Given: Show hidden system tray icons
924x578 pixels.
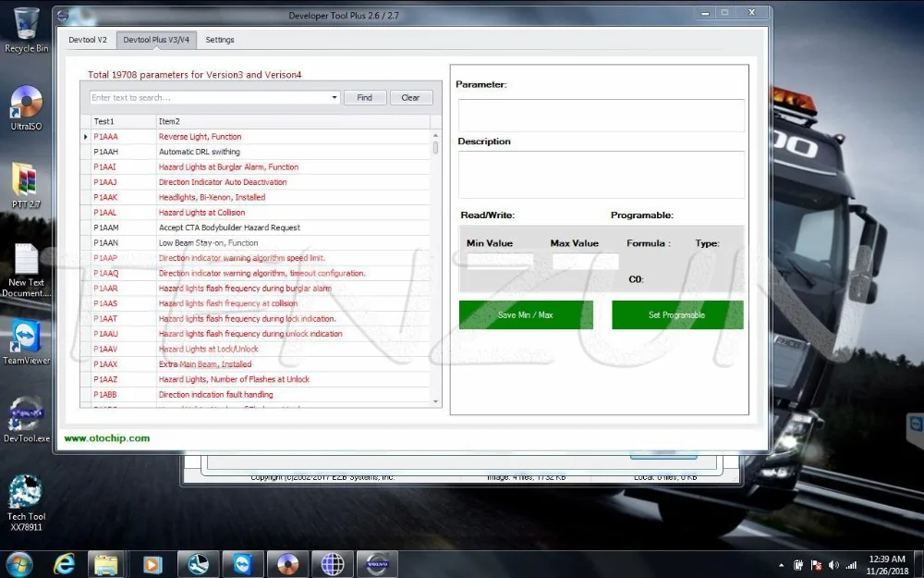Looking at the screenshot, I should coord(782,565).
